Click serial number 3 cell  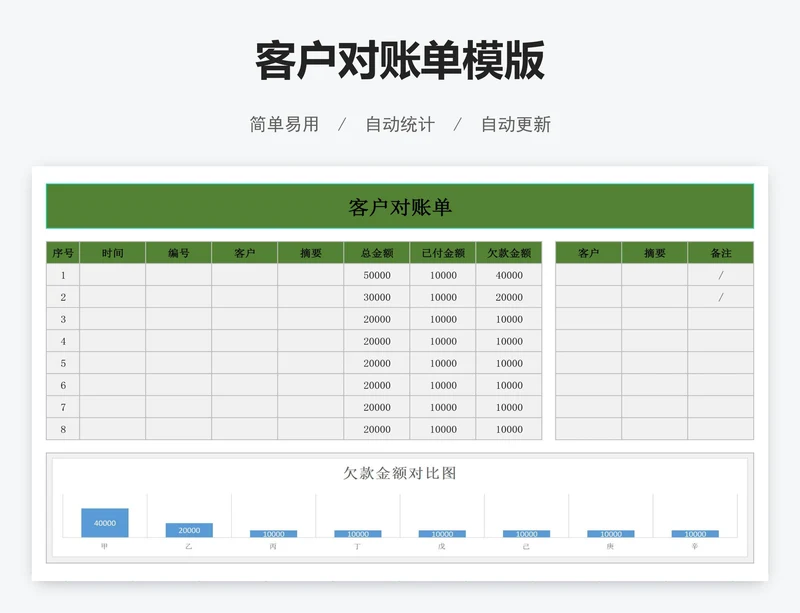[x=63, y=318]
